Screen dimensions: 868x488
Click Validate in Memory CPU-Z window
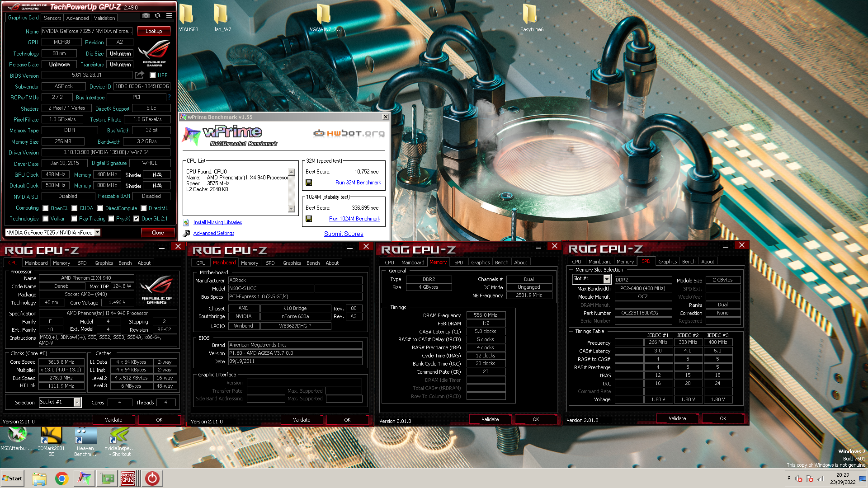490,419
